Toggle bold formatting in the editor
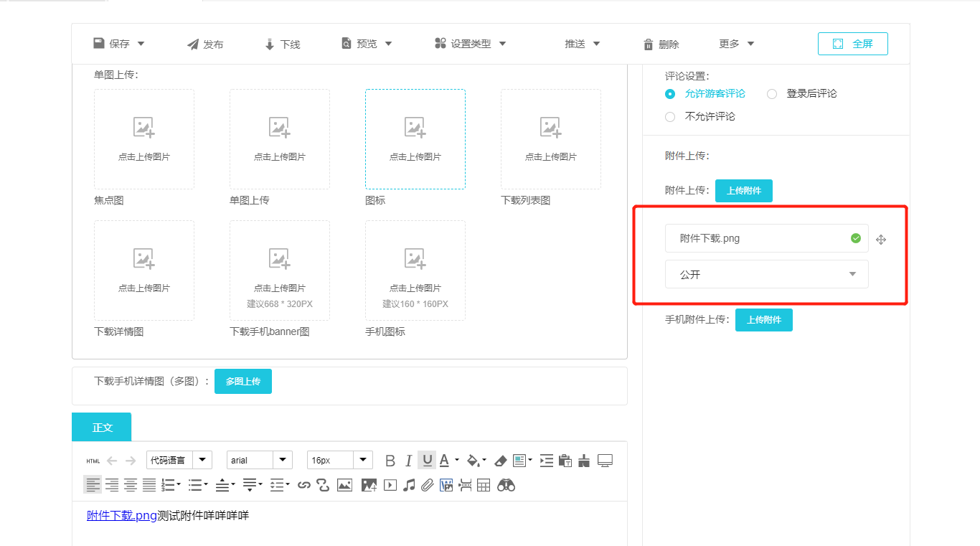Viewport: 980px width, 546px height. pos(390,461)
